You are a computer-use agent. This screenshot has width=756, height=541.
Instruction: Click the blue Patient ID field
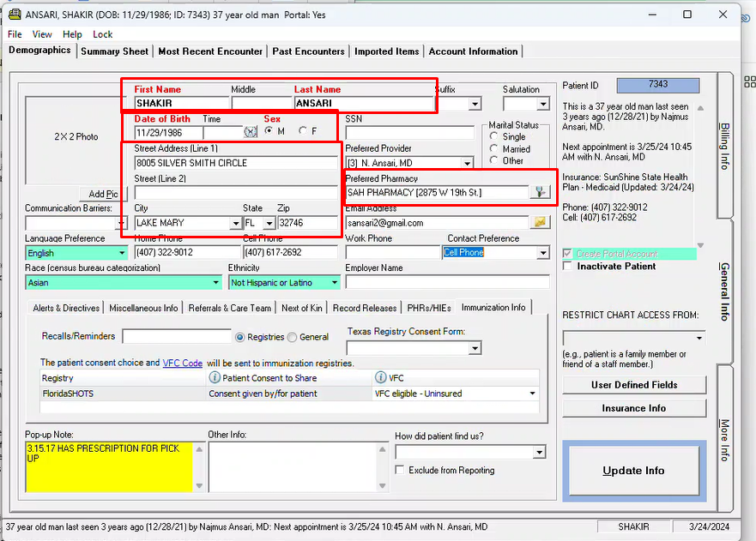657,85
